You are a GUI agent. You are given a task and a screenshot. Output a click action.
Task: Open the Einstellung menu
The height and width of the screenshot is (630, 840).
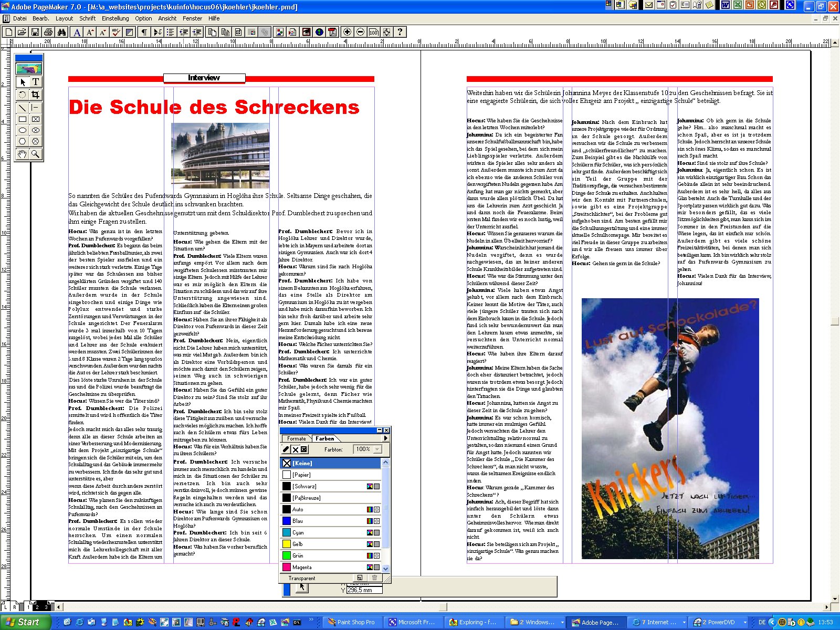[x=115, y=18]
